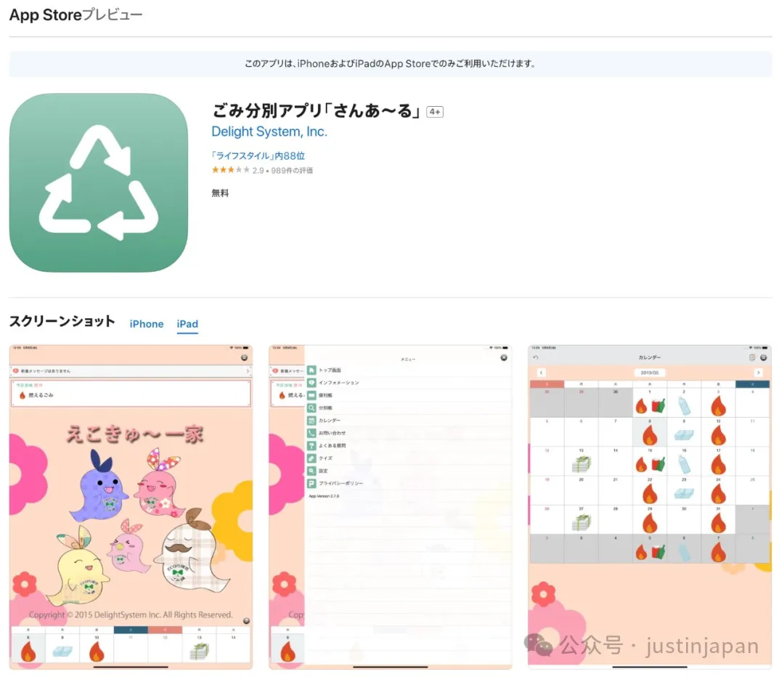Open the ライフスタイル内88位 ranking link
This screenshot has height=677, width=784.
pyautogui.click(x=258, y=155)
